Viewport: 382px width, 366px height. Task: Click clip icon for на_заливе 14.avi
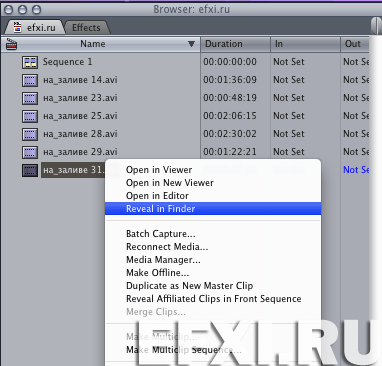[x=30, y=80]
